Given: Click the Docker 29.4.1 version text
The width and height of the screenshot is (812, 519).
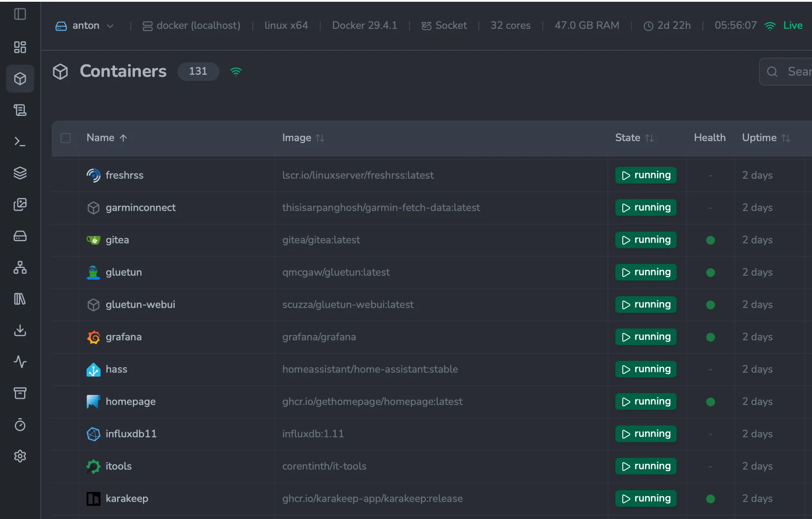Looking at the screenshot, I should (364, 25).
